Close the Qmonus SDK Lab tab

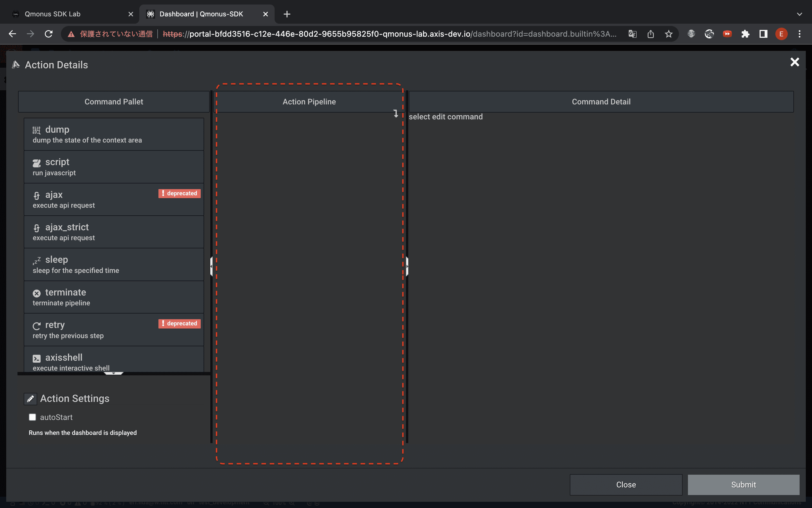(131, 14)
